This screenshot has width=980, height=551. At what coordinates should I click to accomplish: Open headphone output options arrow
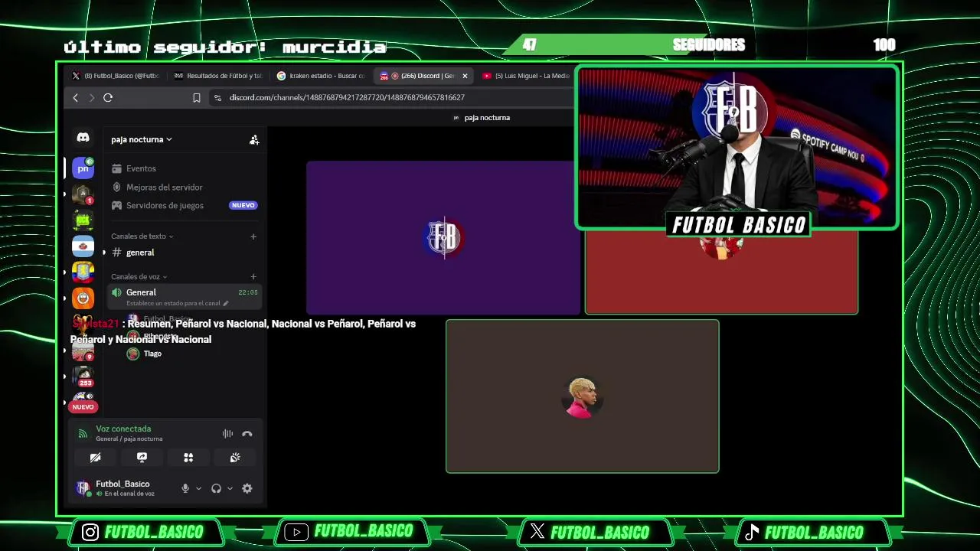click(x=230, y=488)
